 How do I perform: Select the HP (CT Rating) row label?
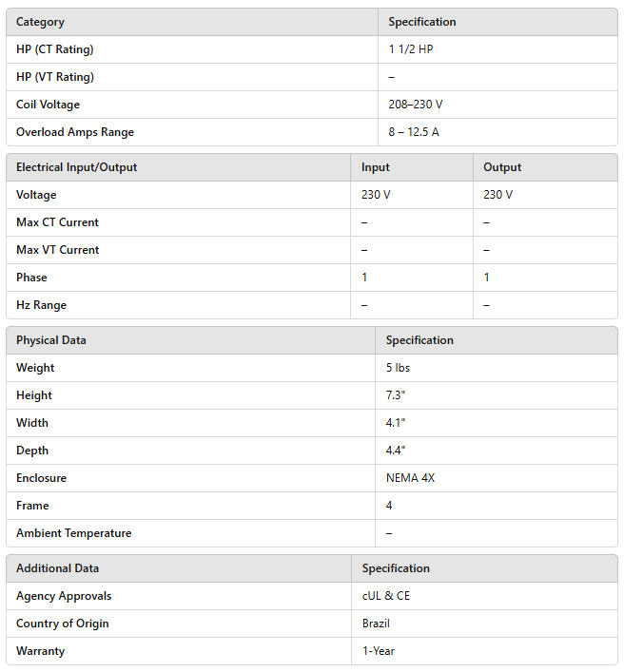pyautogui.click(x=54, y=49)
